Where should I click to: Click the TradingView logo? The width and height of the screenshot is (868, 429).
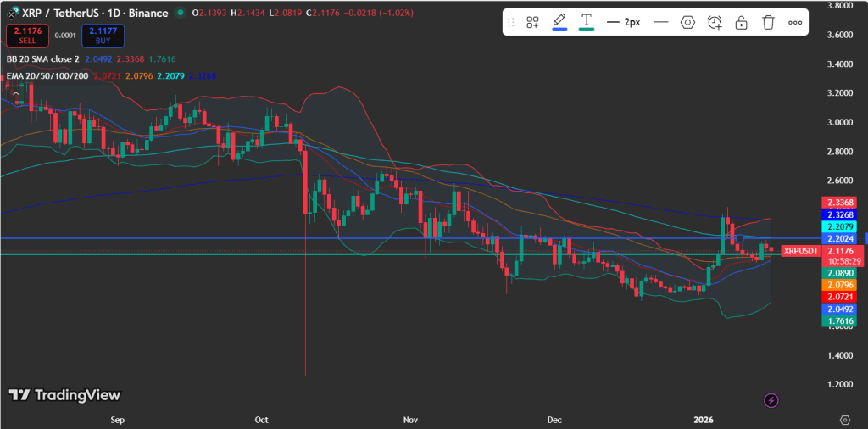pyautogui.click(x=64, y=395)
